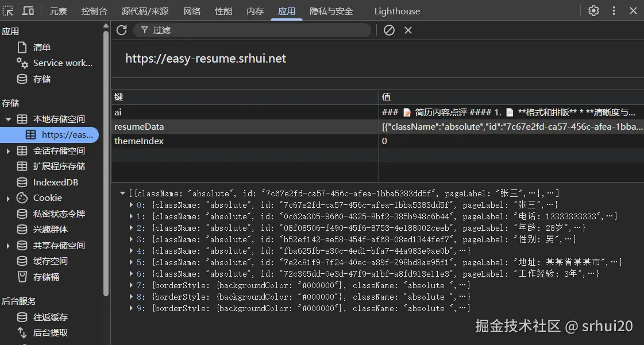The width and height of the screenshot is (644, 345).
Task: Expand array item 0 (张三)
Action: tap(131, 204)
